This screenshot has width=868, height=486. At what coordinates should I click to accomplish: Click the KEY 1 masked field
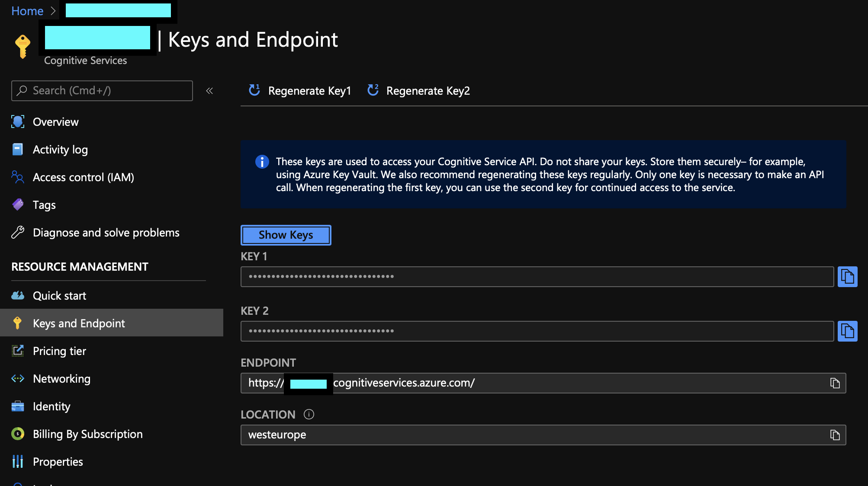click(x=537, y=277)
